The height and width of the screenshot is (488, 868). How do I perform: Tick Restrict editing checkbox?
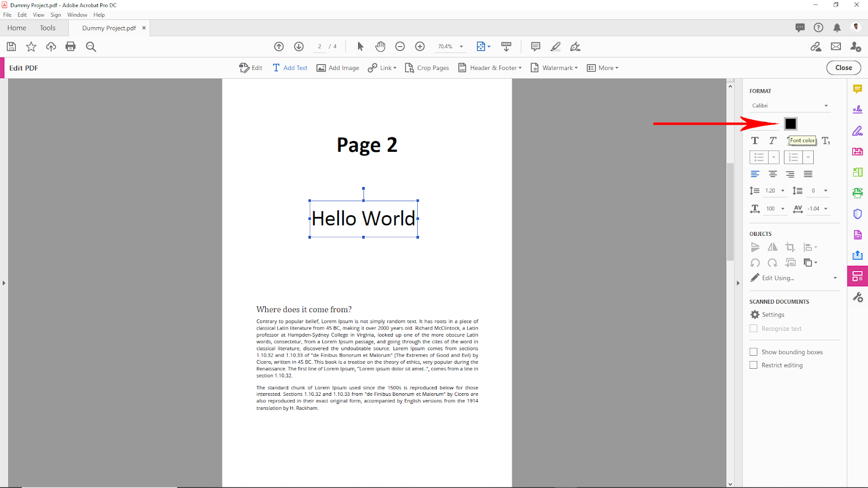click(x=754, y=365)
